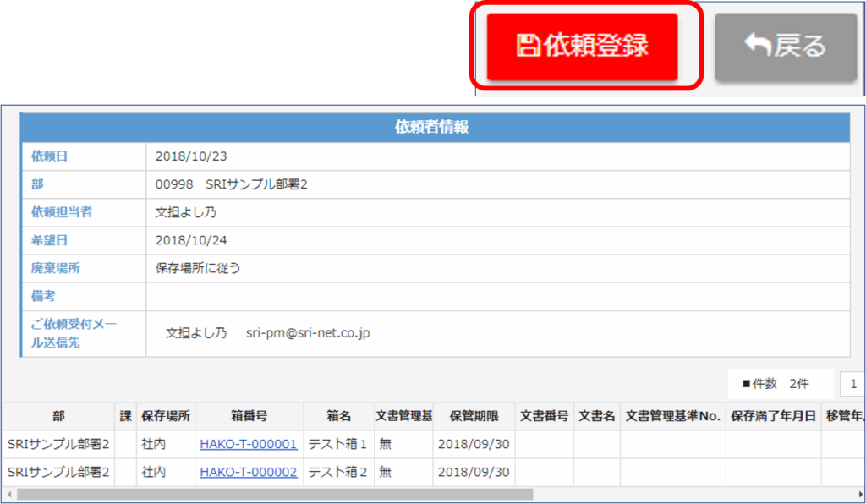Click the 部 column header in the table
Screen dimensions: 866x504
click(x=58, y=416)
